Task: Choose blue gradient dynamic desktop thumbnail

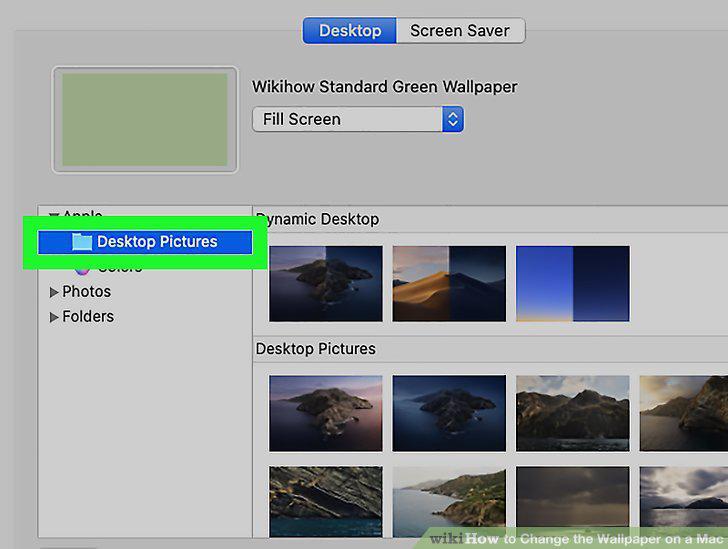Action: 573,284
